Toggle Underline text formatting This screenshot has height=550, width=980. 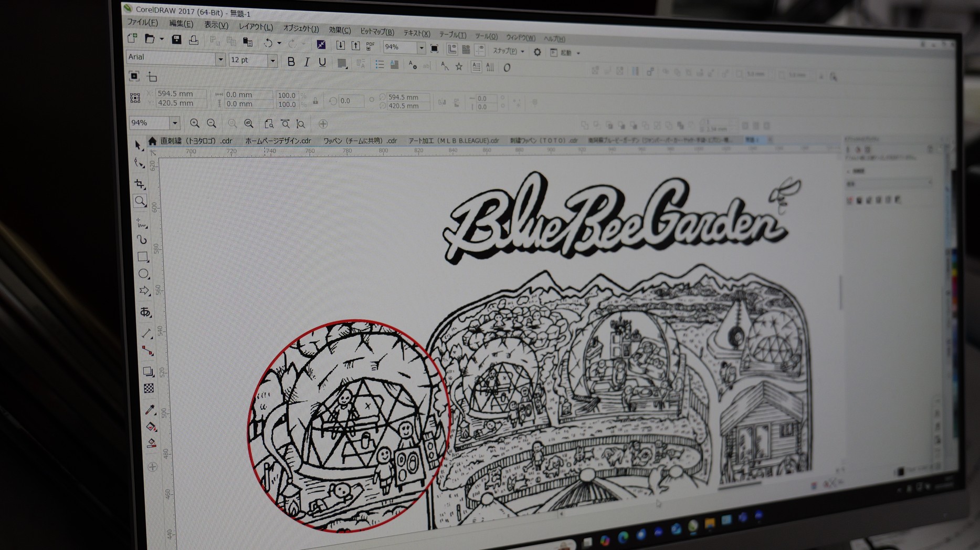(x=322, y=63)
